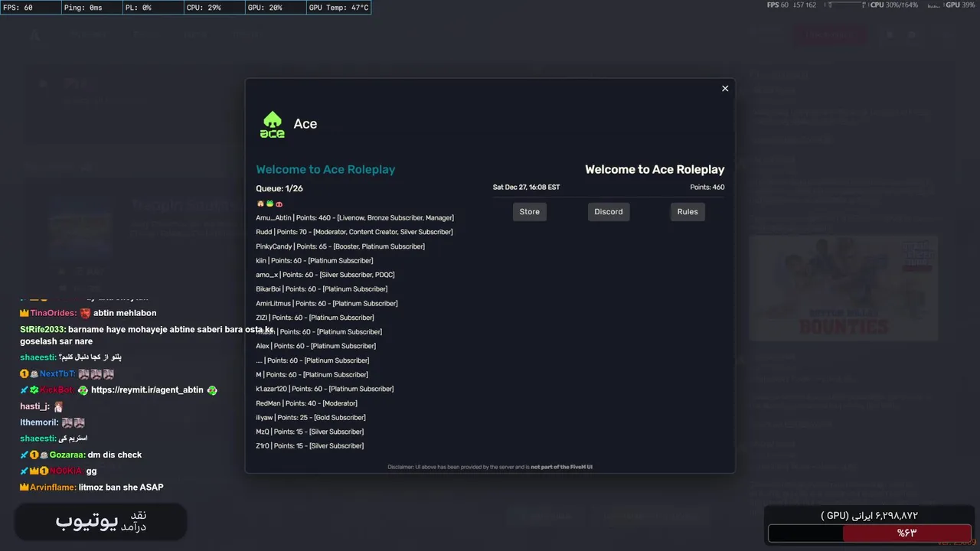Image resolution: width=980 pixels, height=551 pixels.
Task: Select the Rudd queue row
Action: 354,232
